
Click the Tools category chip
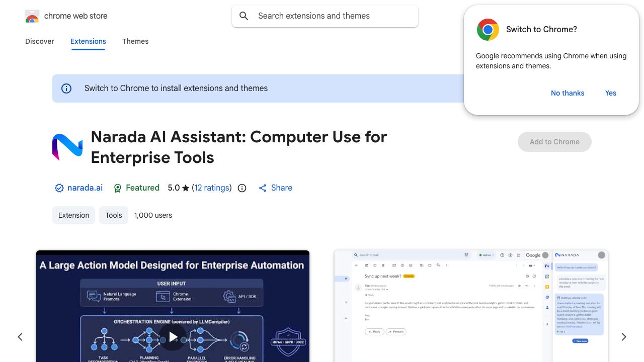pyautogui.click(x=114, y=215)
